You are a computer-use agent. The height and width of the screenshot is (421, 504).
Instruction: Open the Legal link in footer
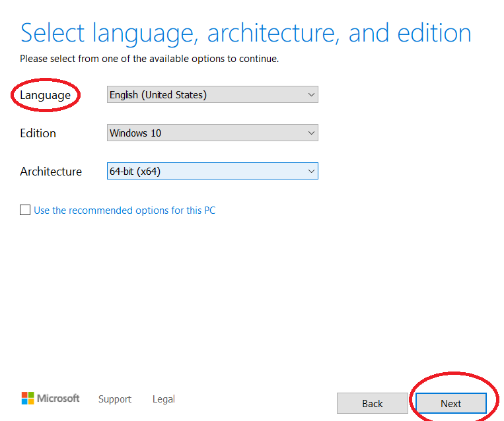[164, 399]
